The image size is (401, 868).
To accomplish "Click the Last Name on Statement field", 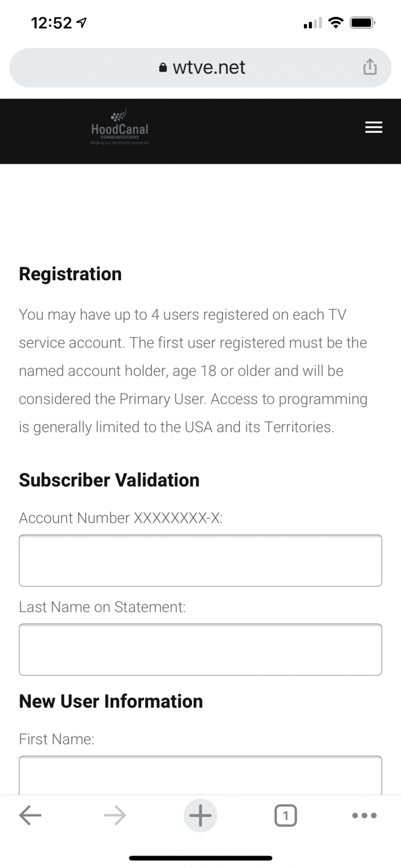I will [200, 649].
